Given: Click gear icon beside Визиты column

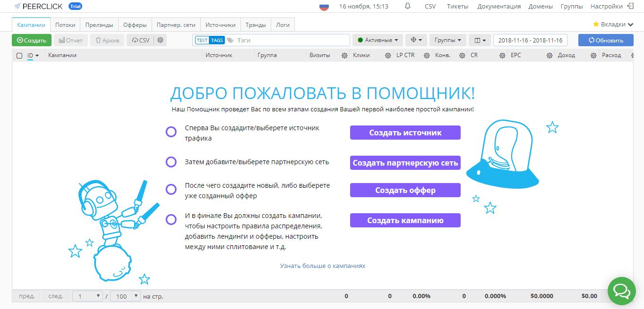Looking at the screenshot, I should (x=344, y=56).
